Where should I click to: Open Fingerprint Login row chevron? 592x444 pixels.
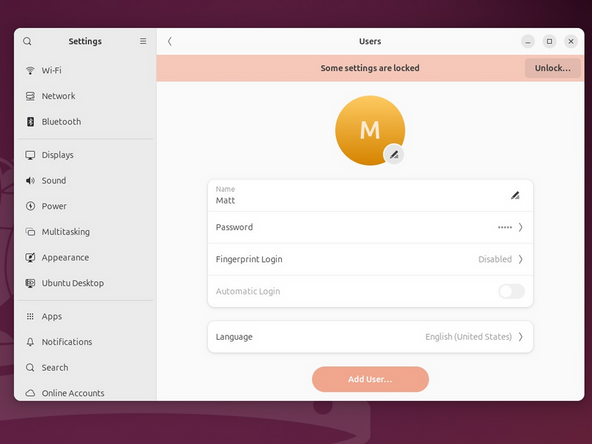(x=521, y=259)
